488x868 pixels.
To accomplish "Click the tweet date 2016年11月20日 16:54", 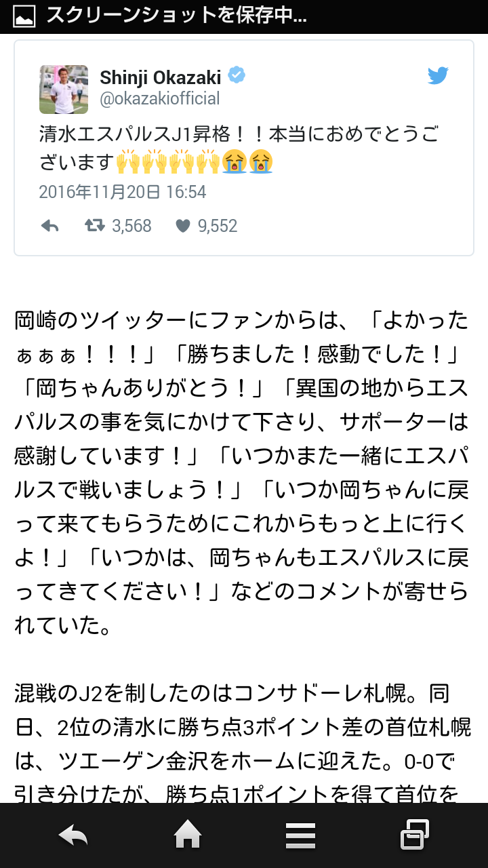I will [122, 192].
